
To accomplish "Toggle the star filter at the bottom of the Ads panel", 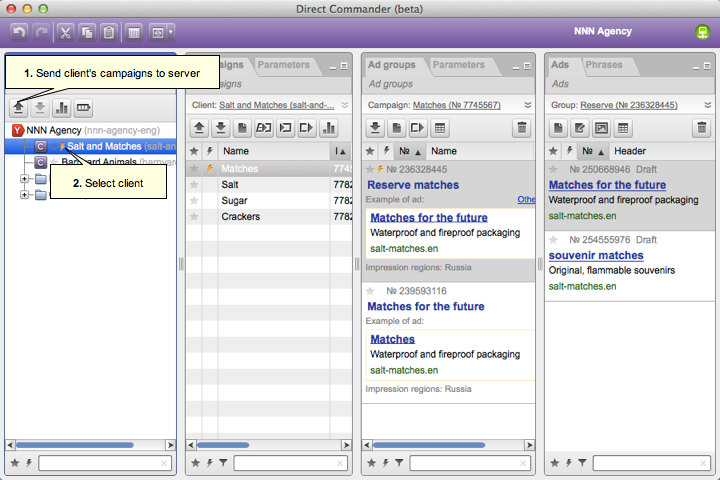I will (x=555, y=463).
